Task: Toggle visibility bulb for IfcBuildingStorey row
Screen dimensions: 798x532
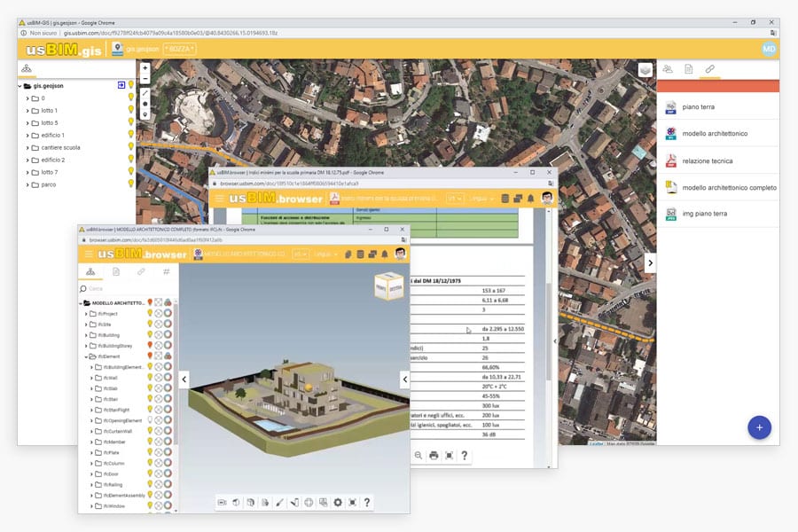Action: [x=150, y=345]
